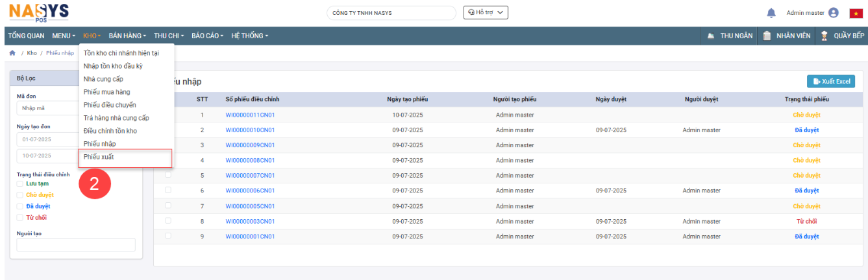The height and width of the screenshot is (280, 868).
Task: Enable the Chờ duyệt status filter
Action: click(20, 195)
